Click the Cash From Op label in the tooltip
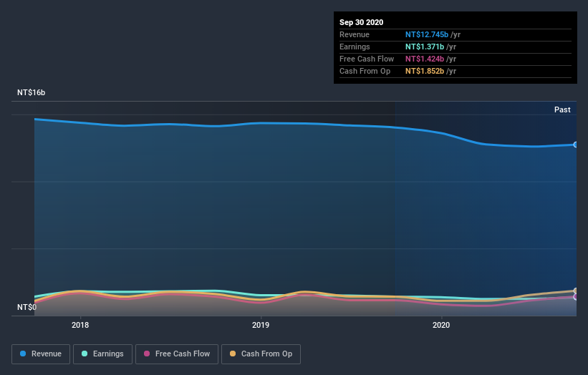Screen dimensions: 588x375 pos(365,71)
